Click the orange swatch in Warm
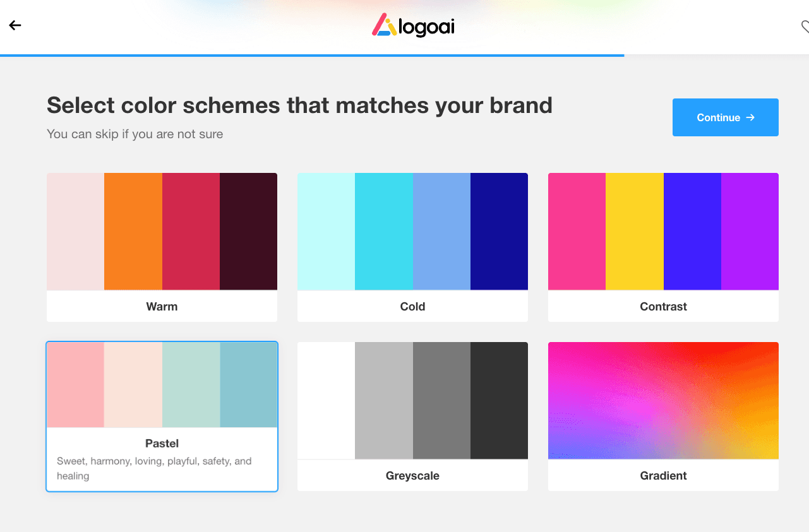Screen dimensions: 809x532 (133, 232)
